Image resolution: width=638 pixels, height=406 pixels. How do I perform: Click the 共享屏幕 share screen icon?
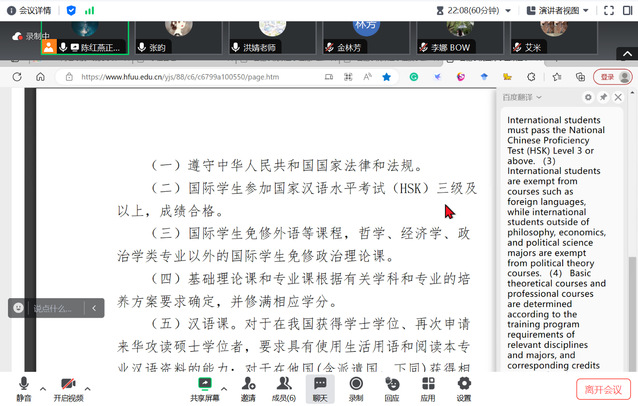coord(205,383)
